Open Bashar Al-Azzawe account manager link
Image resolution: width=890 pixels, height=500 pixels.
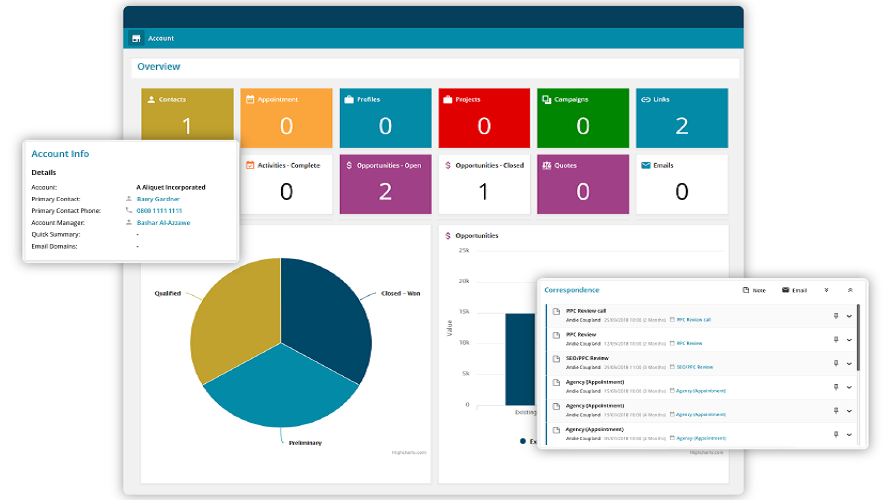[163, 223]
